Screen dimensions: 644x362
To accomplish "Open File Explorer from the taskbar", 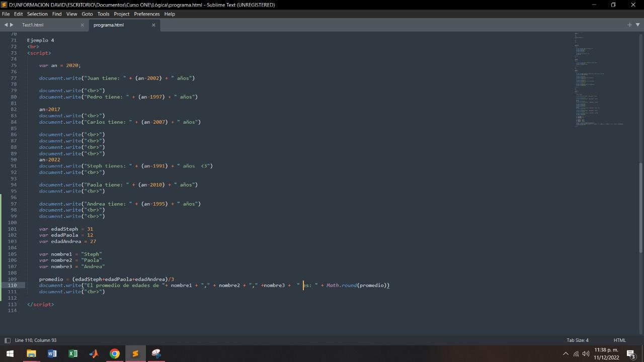I will (31, 353).
